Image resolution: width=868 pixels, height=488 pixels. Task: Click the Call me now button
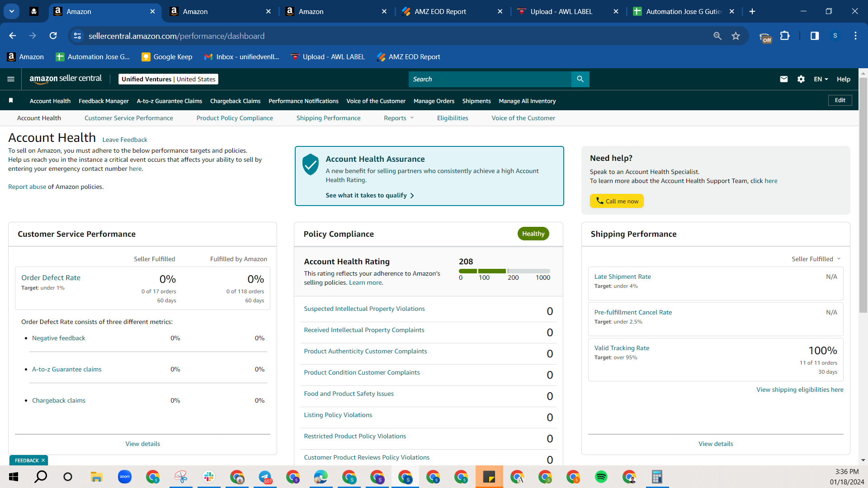pyautogui.click(x=617, y=201)
